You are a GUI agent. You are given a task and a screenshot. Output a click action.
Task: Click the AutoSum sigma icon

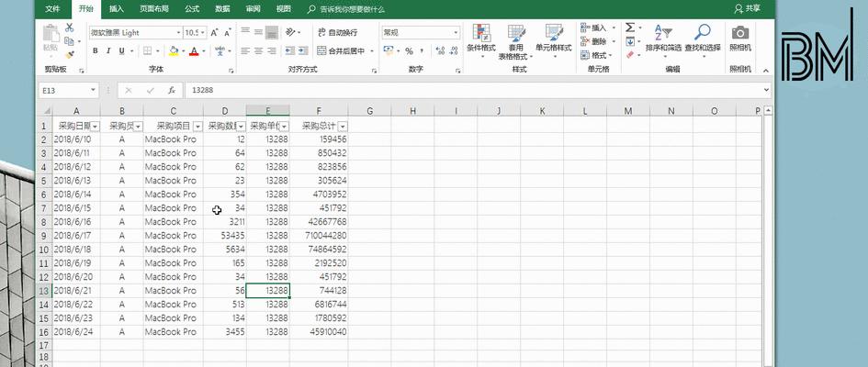tap(630, 28)
